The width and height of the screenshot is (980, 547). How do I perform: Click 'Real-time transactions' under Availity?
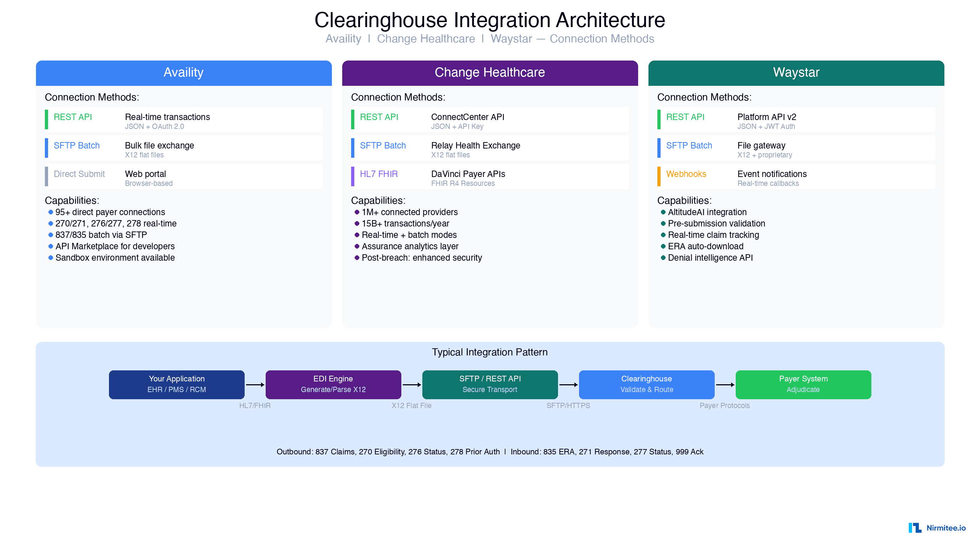[167, 117]
